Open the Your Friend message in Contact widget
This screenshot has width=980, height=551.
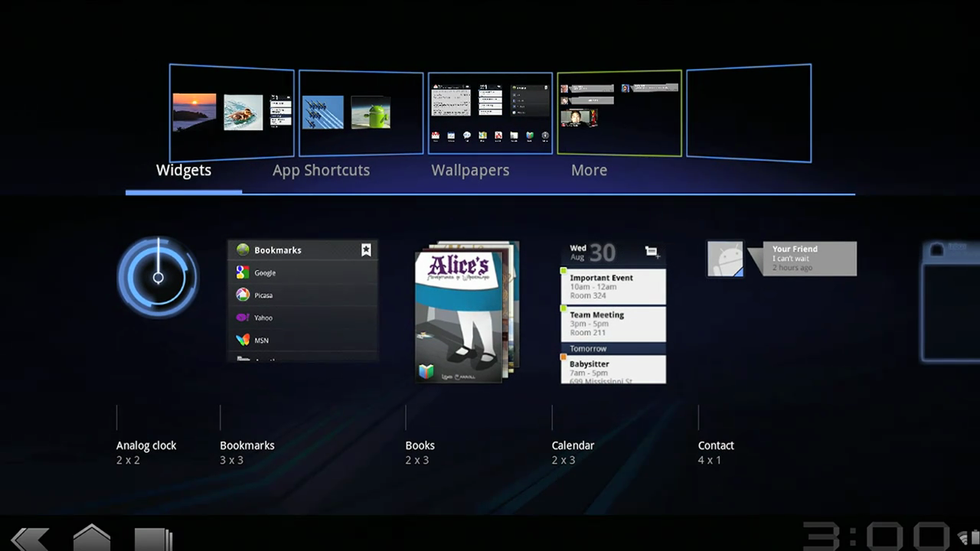coord(809,258)
